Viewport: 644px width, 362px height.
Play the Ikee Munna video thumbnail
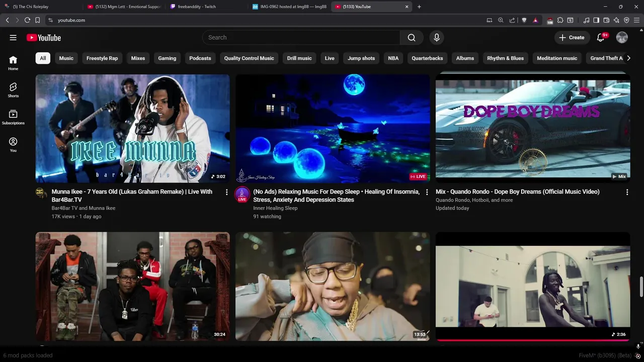click(132, 129)
